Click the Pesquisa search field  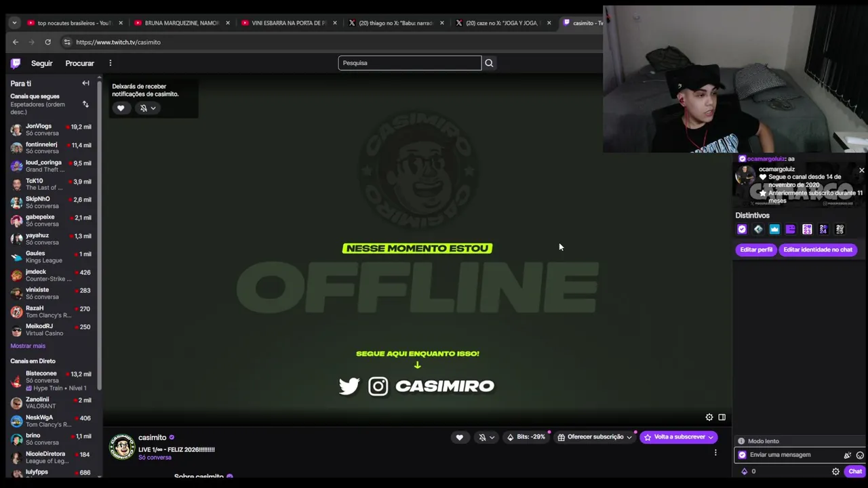point(410,63)
